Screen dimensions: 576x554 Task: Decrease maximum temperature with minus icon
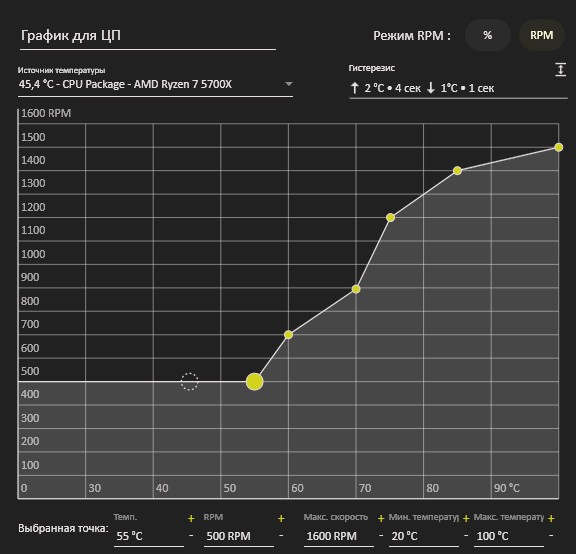551,536
